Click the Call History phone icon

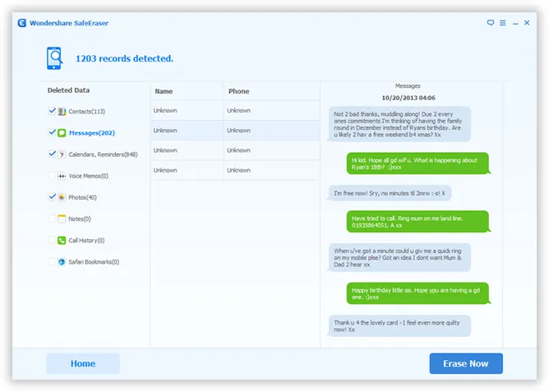tap(62, 241)
